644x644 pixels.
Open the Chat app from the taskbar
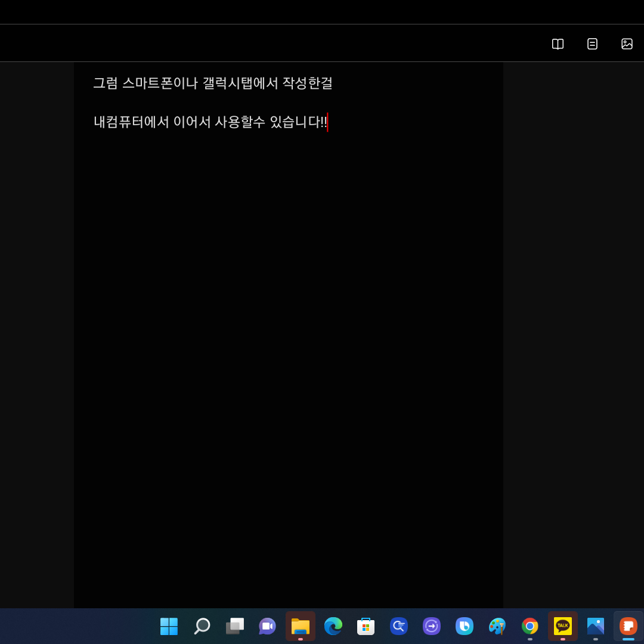point(267,627)
